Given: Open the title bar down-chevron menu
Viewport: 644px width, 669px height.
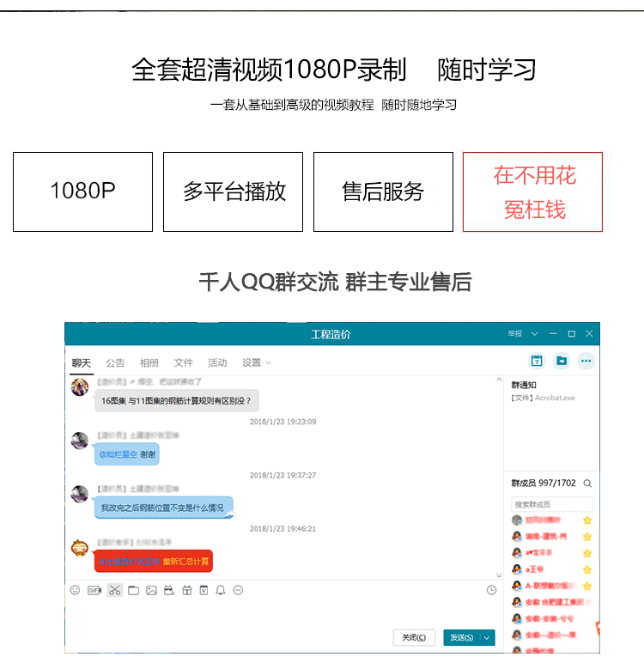Looking at the screenshot, I should click(534, 334).
